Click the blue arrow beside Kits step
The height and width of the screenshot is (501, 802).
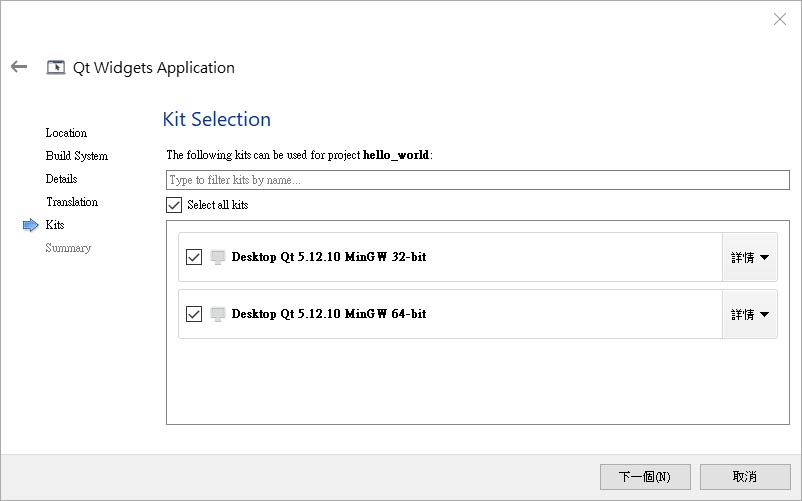[31, 225]
